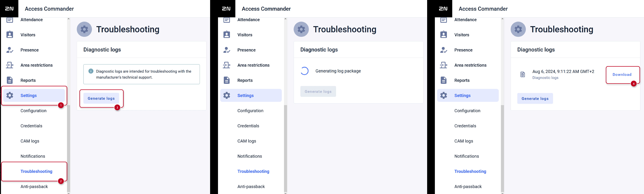This screenshot has height=194, width=644.
Task: Click Troubleshooting round gear icon, middle panel
Action: [301, 29]
